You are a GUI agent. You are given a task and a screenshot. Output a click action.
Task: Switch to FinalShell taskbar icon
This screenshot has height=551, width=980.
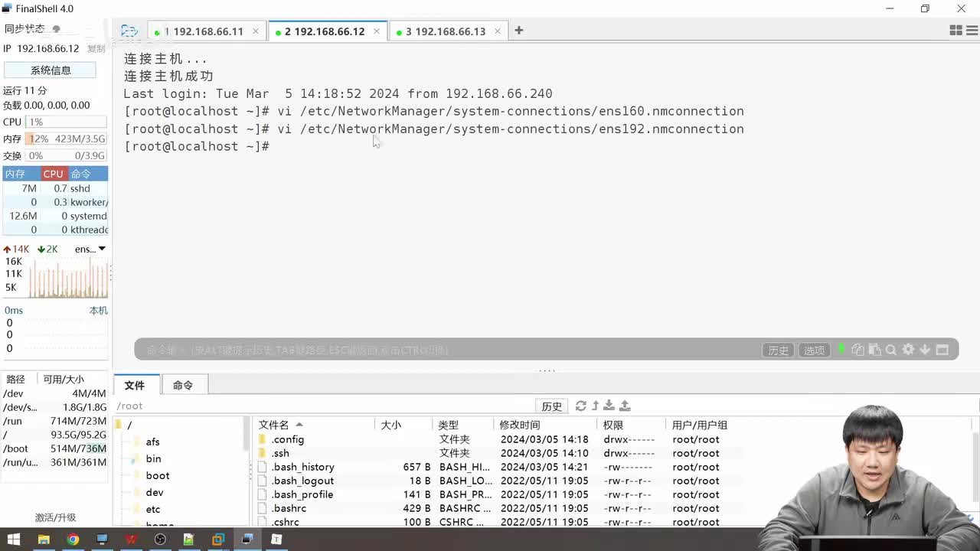pos(247,540)
